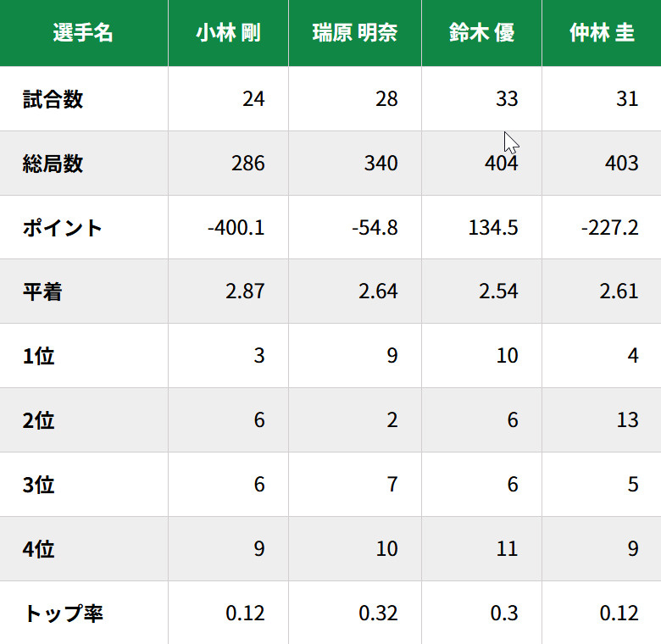Click the ポイント row label
Screen dimensions: 661x644
(63, 228)
